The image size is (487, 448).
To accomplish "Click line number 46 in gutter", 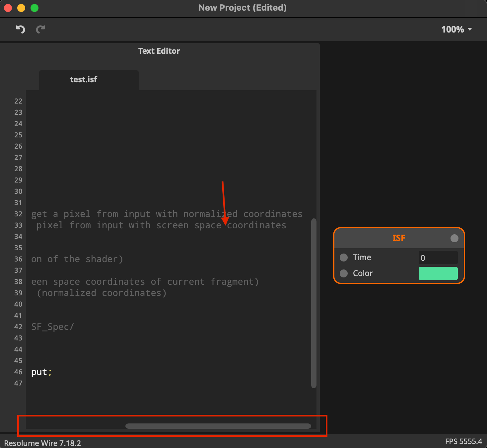I will (18, 372).
